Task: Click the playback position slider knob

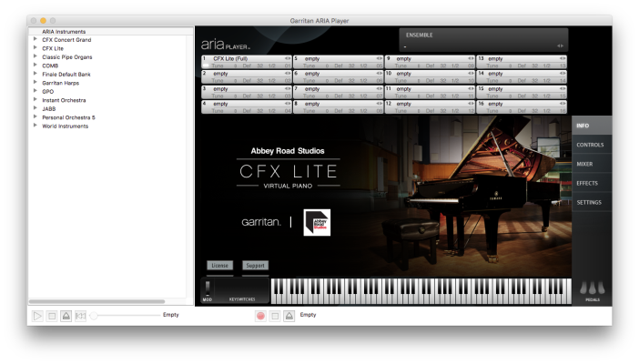Action: pyautogui.click(x=94, y=316)
